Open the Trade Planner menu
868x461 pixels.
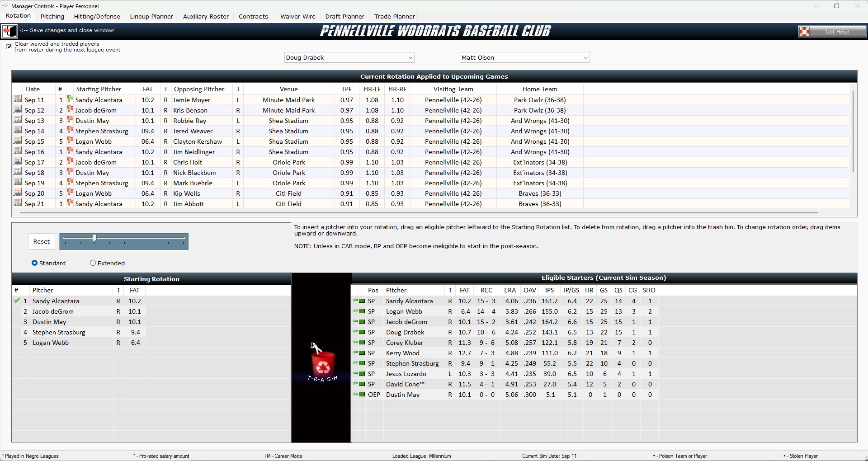click(394, 16)
